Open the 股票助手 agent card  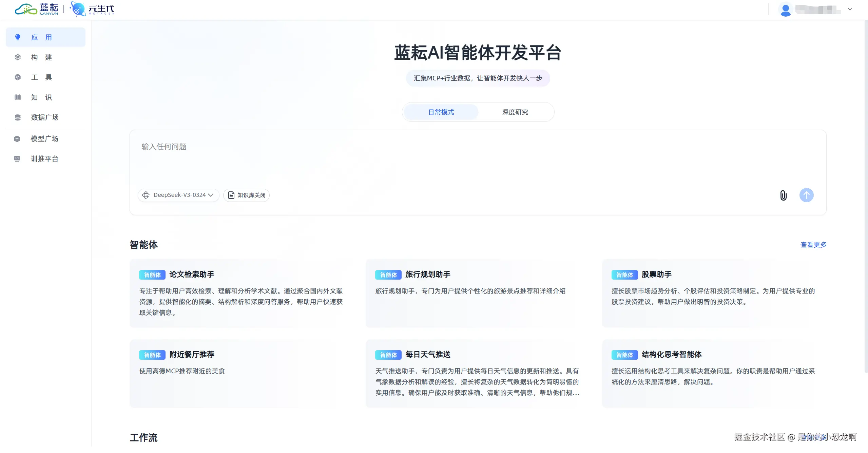(714, 293)
